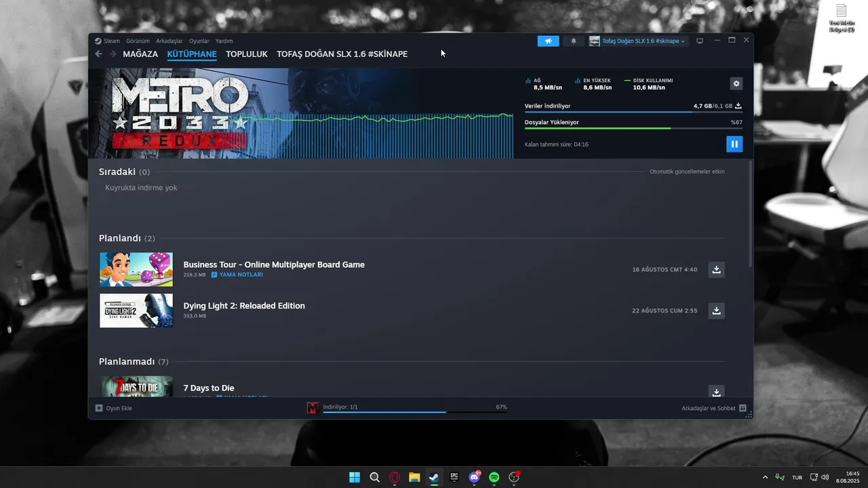
Task: Click Dying Light 2 game thumbnail
Action: [x=136, y=310]
